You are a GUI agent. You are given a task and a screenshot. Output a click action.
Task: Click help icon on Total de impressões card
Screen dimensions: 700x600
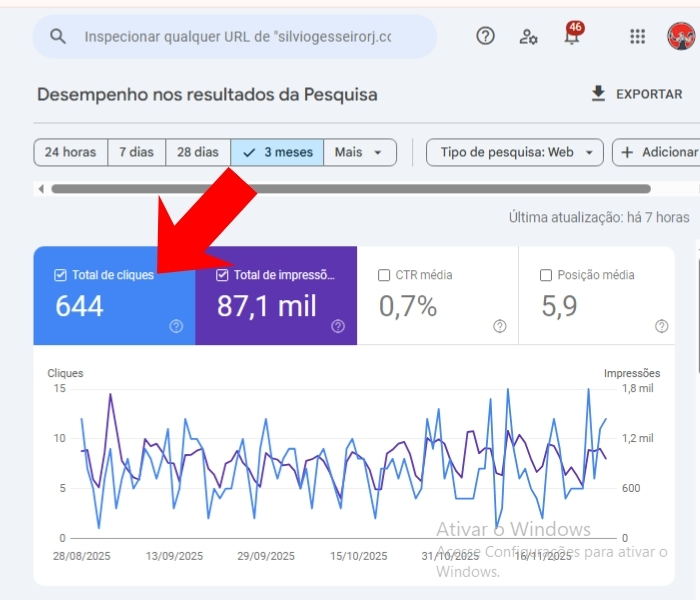coord(338,326)
